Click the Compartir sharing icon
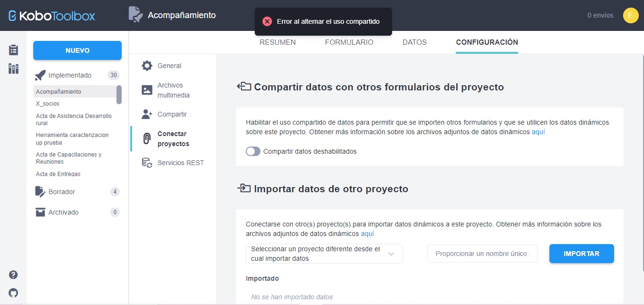 146,114
